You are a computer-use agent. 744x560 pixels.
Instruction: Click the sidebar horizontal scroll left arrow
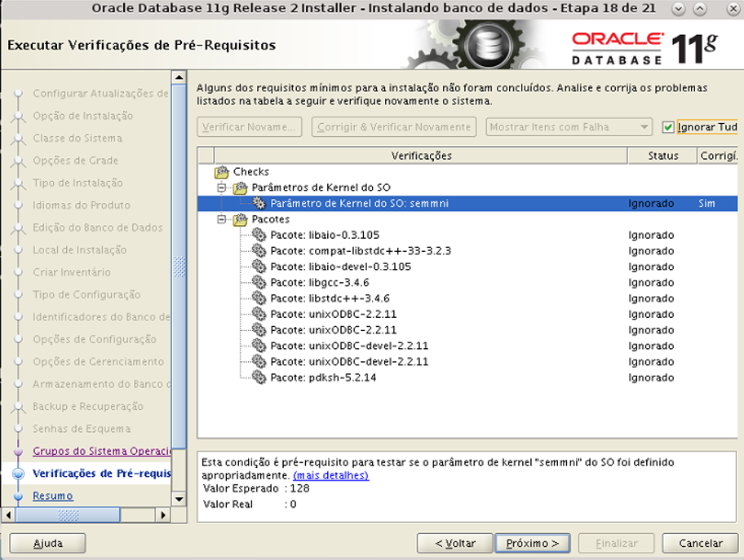click(x=8, y=514)
